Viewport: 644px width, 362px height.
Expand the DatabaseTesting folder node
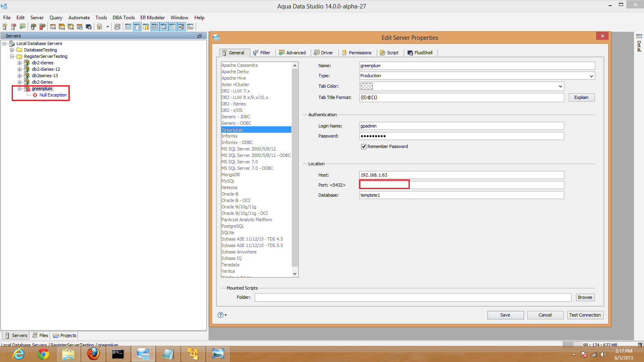point(12,50)
